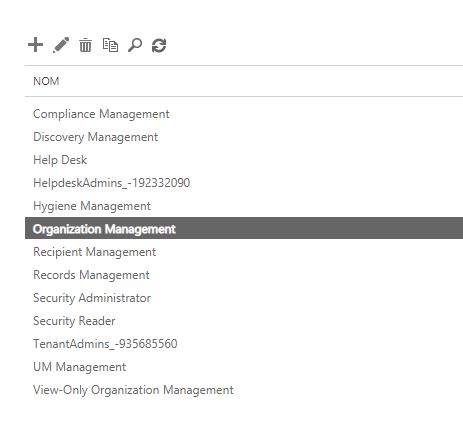Select the UM Management row
463x431 pixels.
tap(244, 367)
